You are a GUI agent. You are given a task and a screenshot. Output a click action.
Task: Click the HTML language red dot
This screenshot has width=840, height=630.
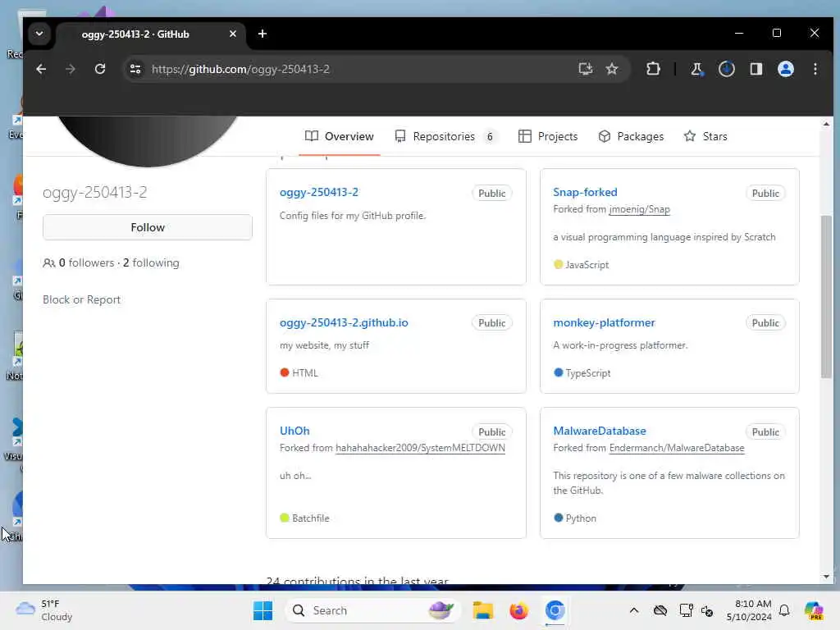285,372
